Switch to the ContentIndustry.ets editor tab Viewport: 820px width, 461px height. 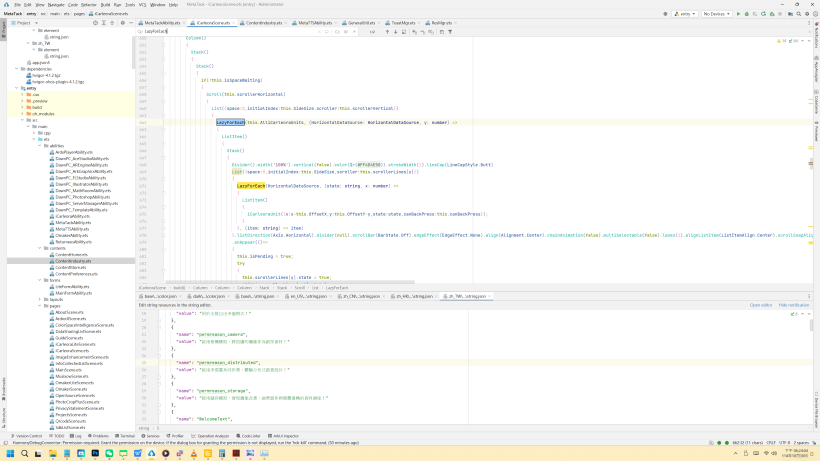(265, 21)
